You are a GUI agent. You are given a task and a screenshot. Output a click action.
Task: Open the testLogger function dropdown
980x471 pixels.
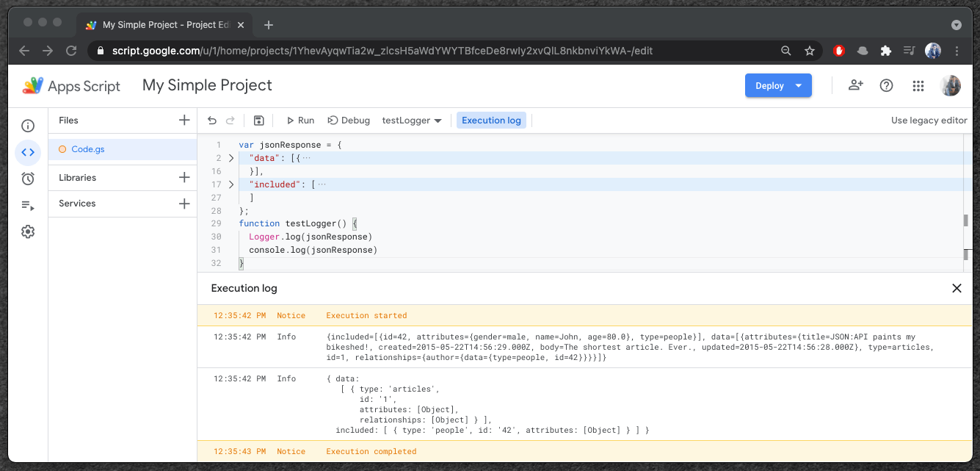click(412, 121)
